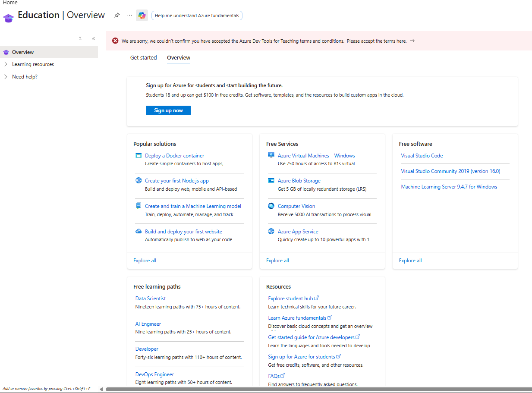Open Sign up for Azure for students link

click(302, 357)
